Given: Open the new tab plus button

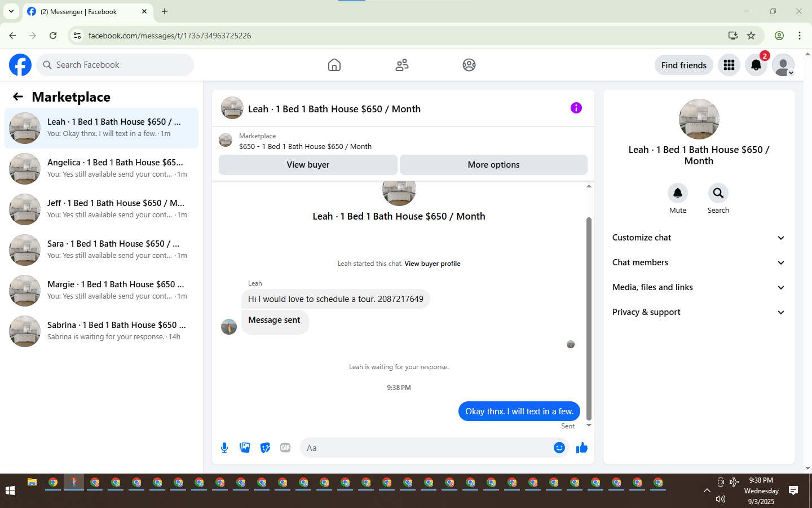Looking at the screenshot, I should (165, 11).
